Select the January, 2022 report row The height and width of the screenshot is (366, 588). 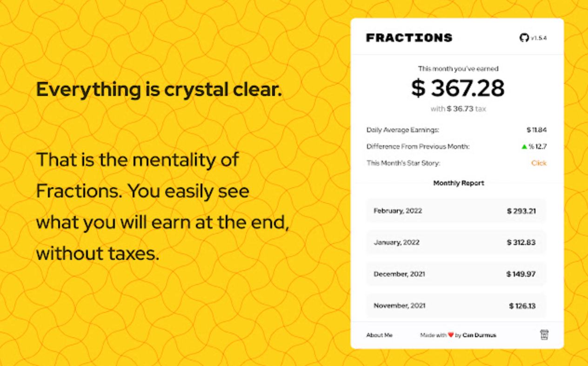456,242
